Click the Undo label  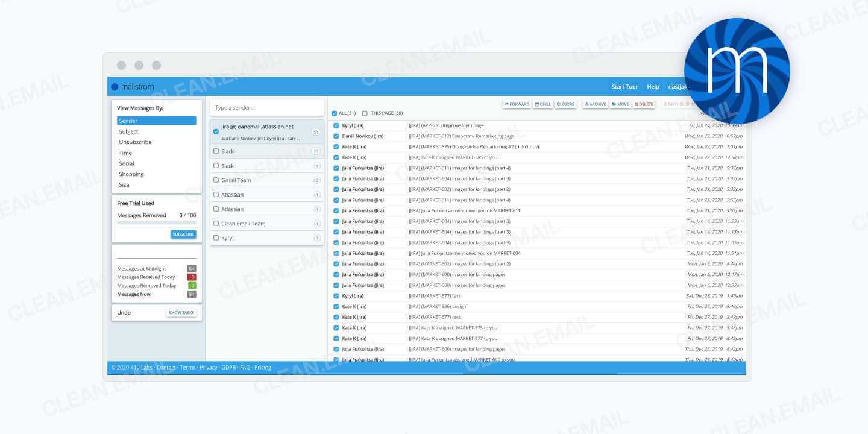124,313
